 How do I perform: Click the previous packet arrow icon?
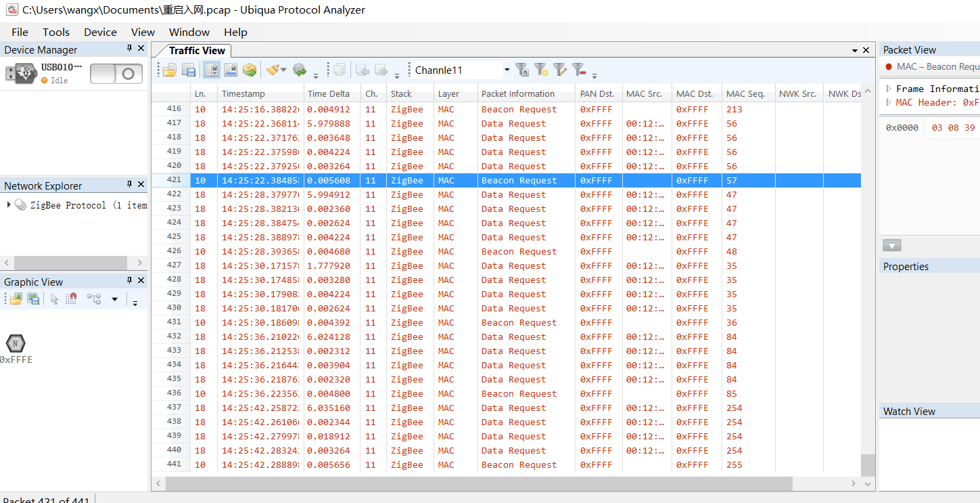point(362,70)
